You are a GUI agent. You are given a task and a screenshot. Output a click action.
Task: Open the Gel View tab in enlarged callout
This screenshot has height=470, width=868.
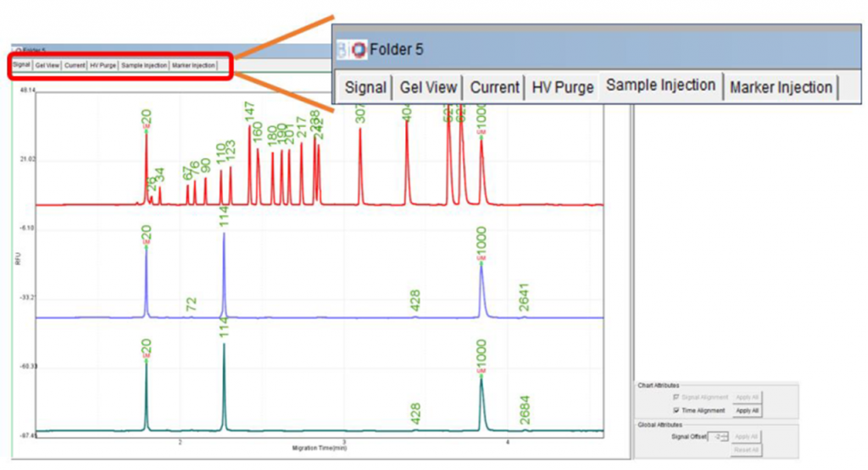click(x=428, y=87)
